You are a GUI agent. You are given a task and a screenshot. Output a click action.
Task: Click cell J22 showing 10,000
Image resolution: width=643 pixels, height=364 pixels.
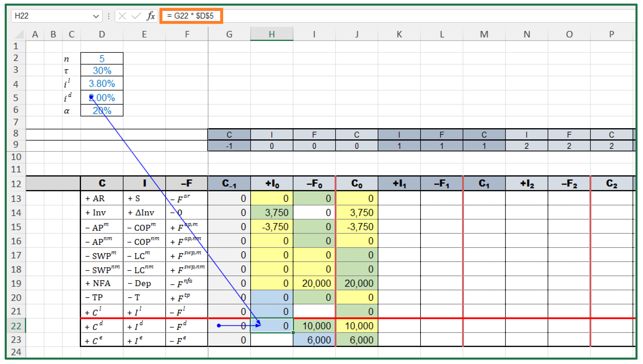[357, 326]
